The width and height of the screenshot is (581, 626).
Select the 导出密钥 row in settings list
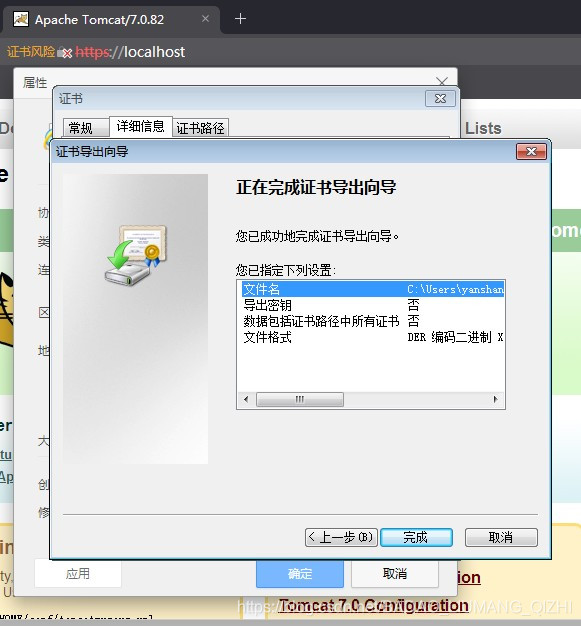coord(373,305)
